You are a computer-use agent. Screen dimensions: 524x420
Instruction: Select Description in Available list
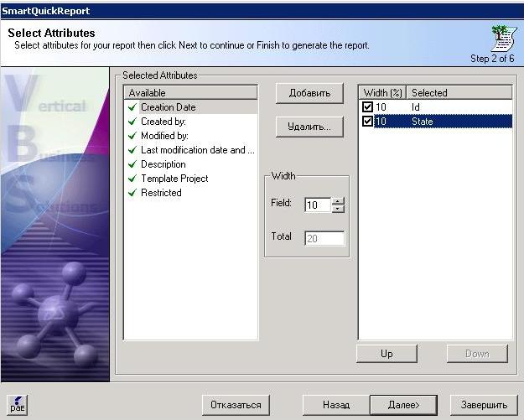(191, 164)
